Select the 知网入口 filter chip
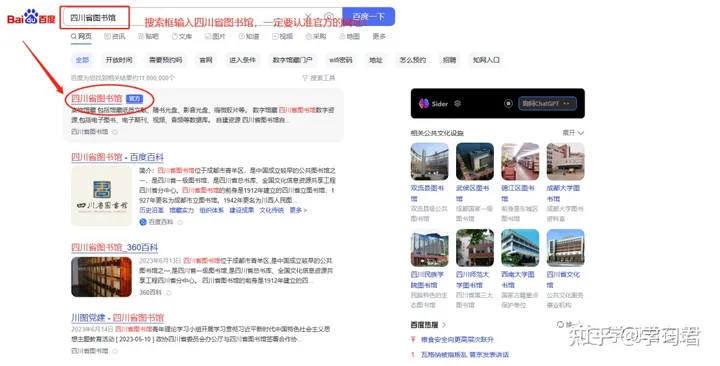Screen dimensions: 720x366 (x=486, y=60)
